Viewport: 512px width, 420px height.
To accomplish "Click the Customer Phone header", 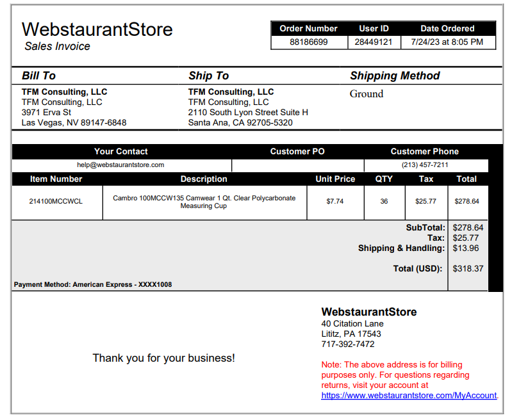I will (x=425, y=152).
